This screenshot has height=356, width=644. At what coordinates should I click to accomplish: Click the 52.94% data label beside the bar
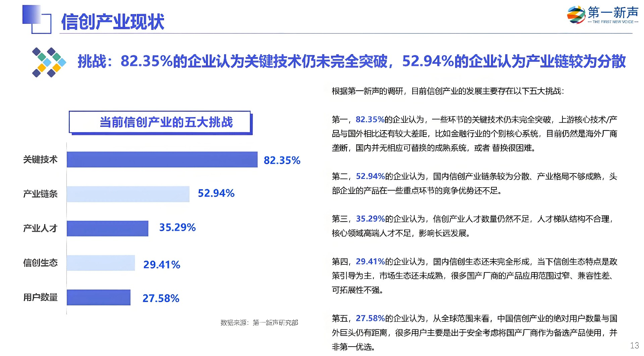pos(216,193)
